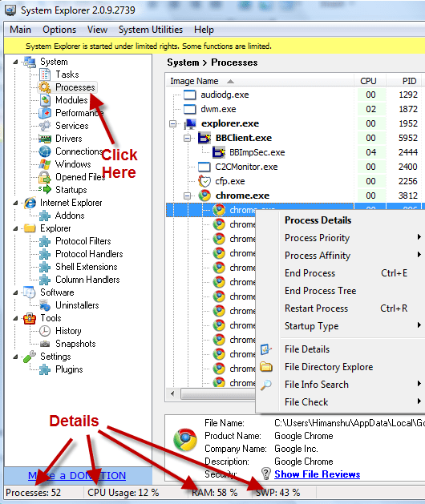Collapse the Software tree node

click(x=15, y=292)
